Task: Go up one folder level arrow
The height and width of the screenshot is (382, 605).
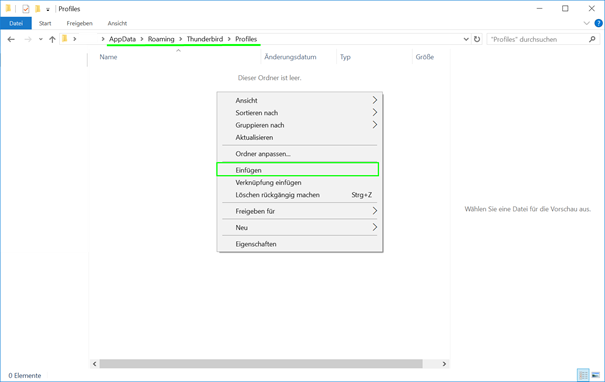Action: pyautogui.click(x=52, y=39)
